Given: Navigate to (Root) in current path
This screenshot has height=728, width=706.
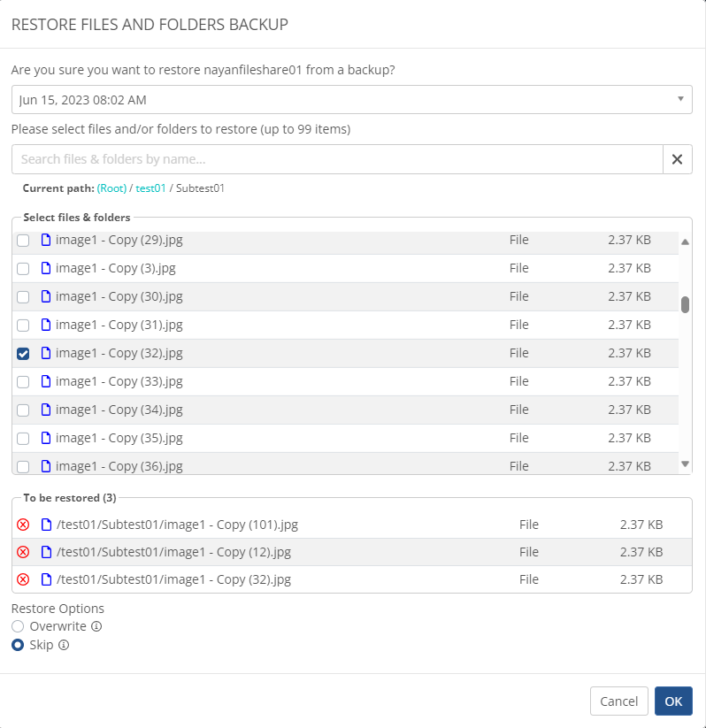Looking at the screenshot, I should pos(112,188).
